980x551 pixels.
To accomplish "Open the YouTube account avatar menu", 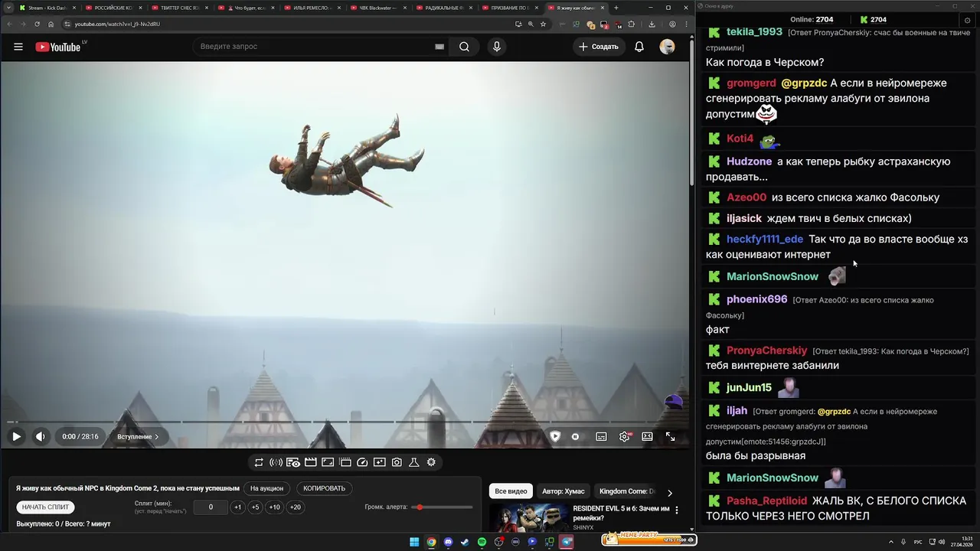I will (668, 47).
